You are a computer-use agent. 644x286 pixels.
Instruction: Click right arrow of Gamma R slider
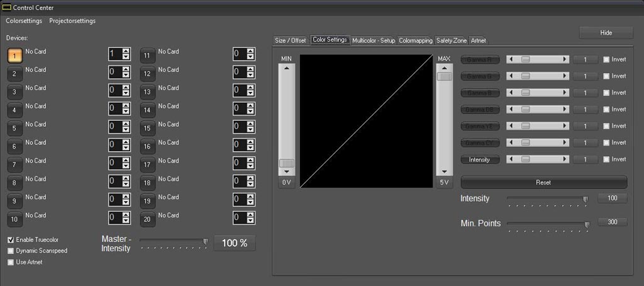coord(565,60)
